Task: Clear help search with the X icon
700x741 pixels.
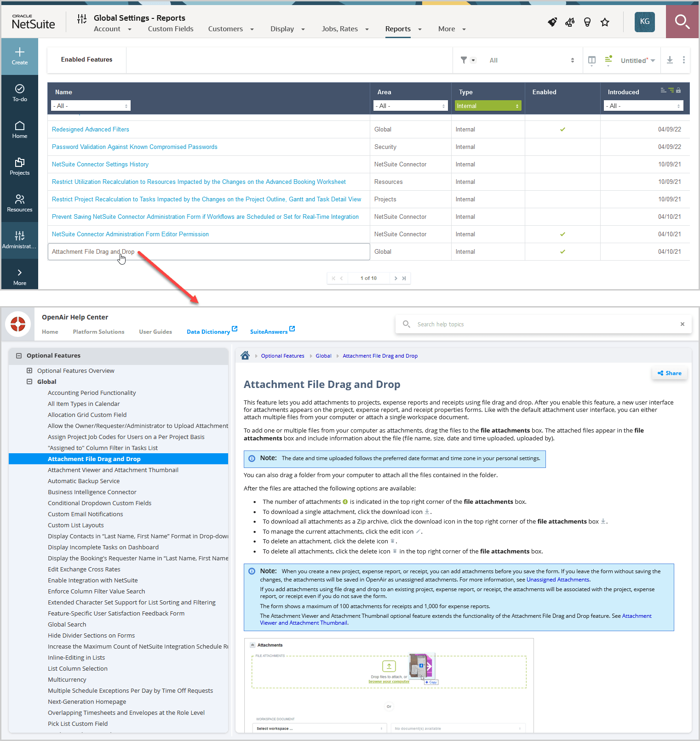Action: (683, 324)
